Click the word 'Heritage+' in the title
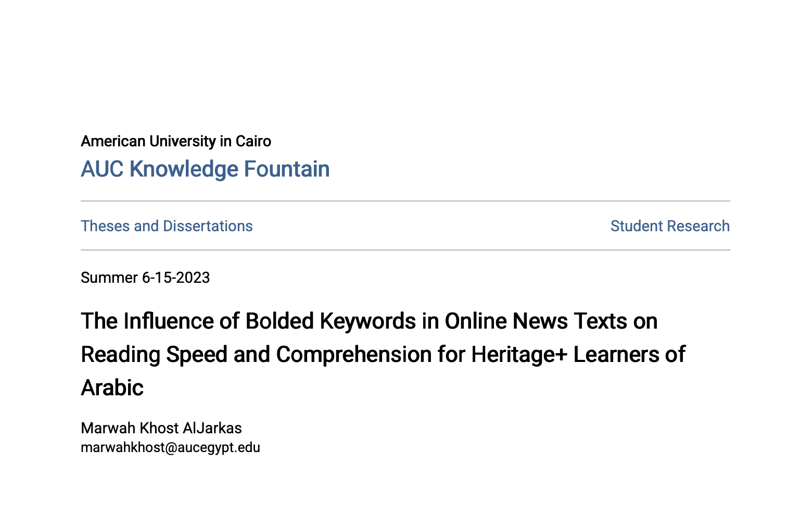 click(519, 355)
